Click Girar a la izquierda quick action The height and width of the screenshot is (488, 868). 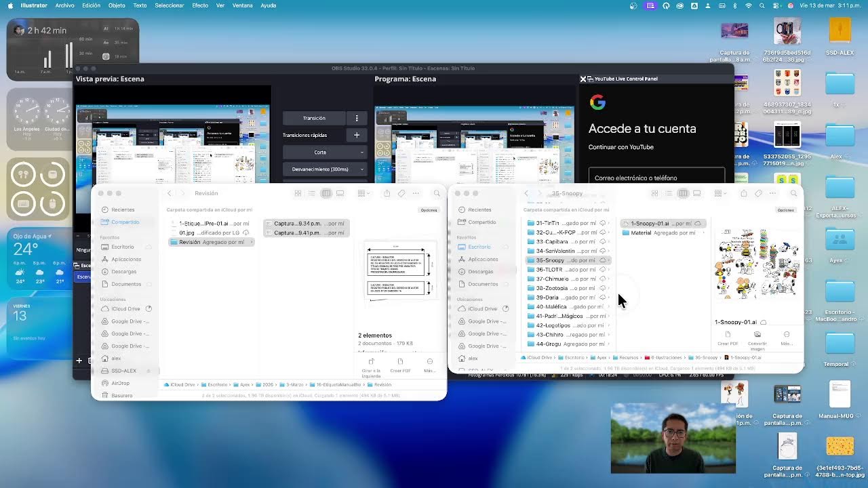coord(371,367)
